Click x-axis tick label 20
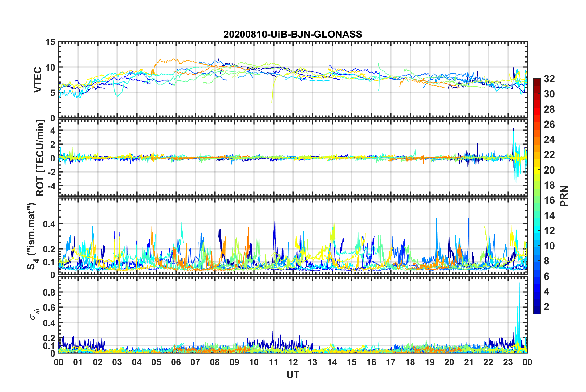Screen dimensions: 586x392 [x=450, y=362]
